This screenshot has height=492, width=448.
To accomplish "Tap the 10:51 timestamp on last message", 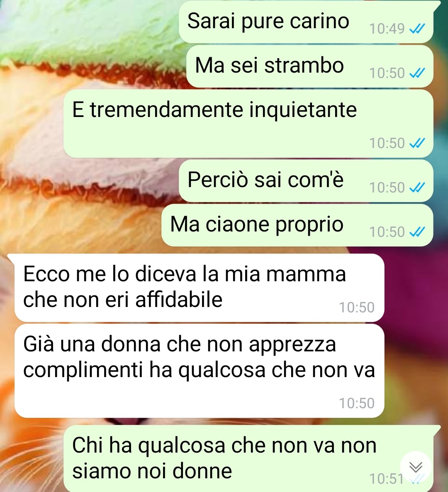I will tap(386, 479).
